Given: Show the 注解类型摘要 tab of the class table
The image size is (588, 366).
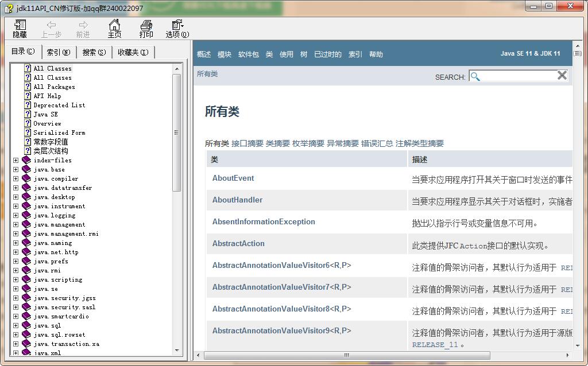Looking at the screenshot, I should point(419,143).
